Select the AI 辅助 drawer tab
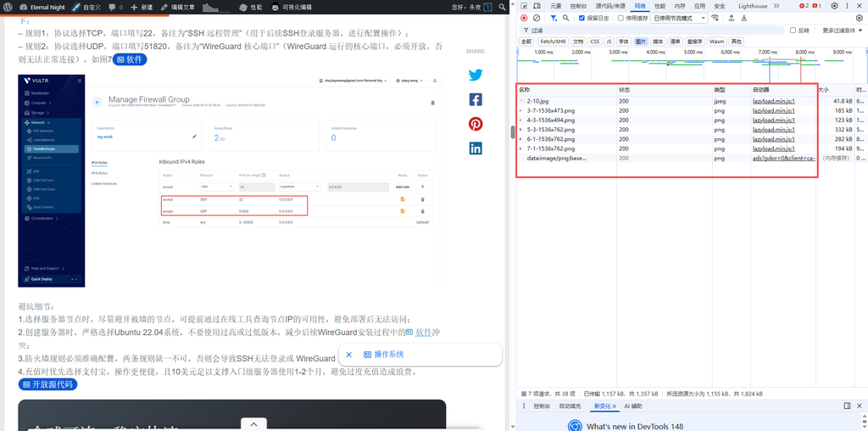The width and height of the screenshot is (868, 431). [x=633, y=406]
